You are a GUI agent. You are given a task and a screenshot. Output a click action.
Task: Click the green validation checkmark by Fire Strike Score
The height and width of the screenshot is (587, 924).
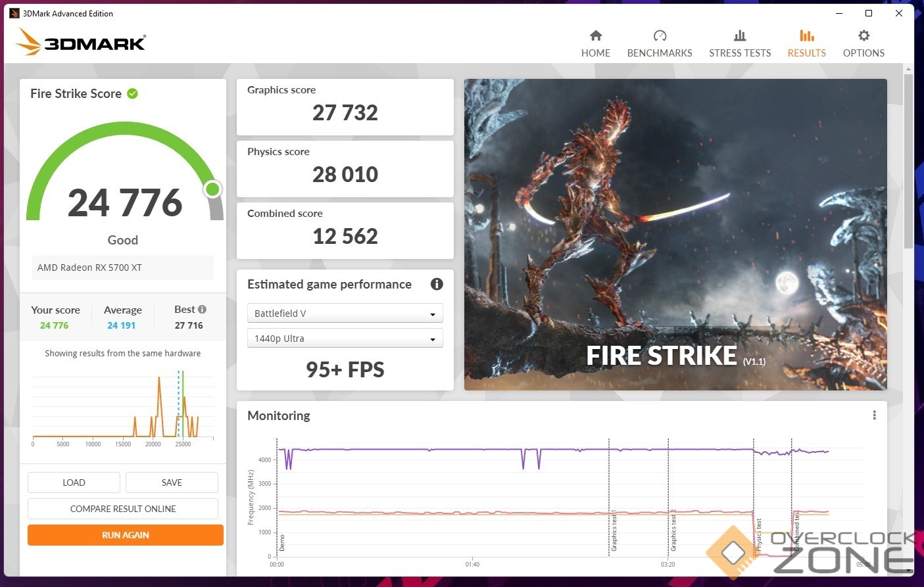point(132,94)
